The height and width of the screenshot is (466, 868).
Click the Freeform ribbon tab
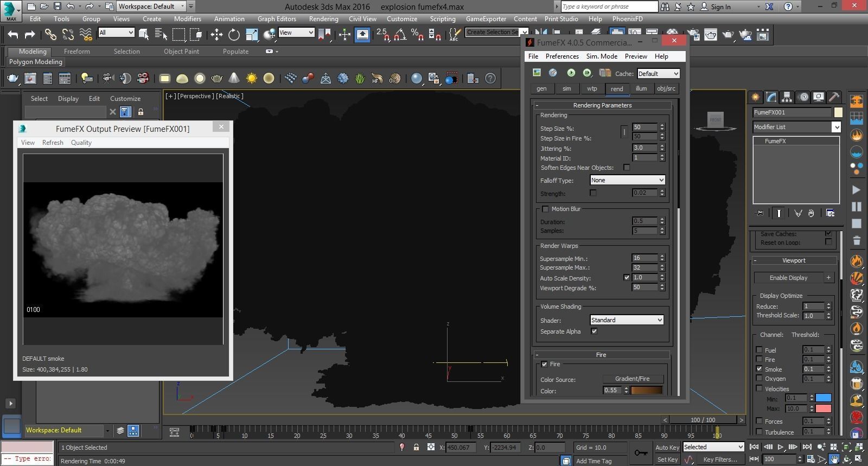[77, 52]
